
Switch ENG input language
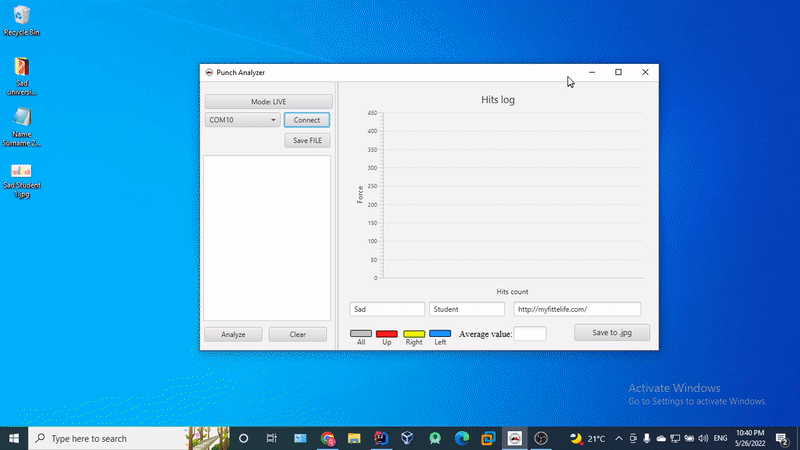point(720,438)
